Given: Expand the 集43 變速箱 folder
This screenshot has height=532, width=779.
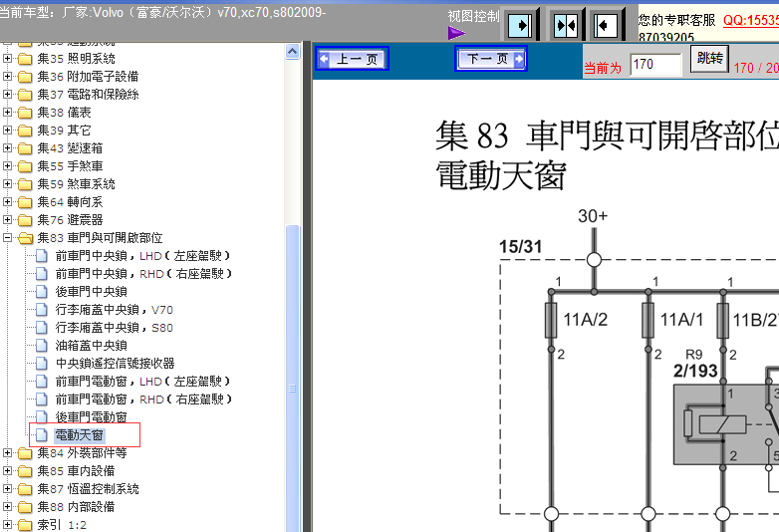Looking at the screenshot, I should [x=7, y=148].
